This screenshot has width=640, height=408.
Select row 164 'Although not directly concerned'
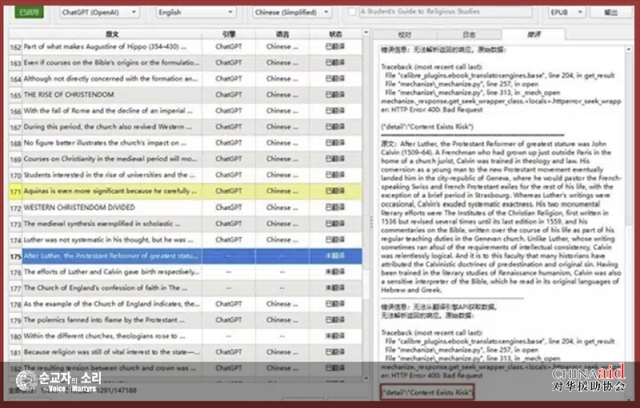185,78
